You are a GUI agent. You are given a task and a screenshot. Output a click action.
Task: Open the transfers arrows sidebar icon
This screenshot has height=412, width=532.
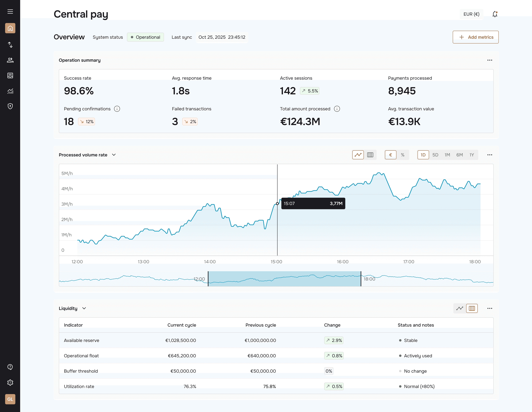pyautogui.click(x=10, y=45)
